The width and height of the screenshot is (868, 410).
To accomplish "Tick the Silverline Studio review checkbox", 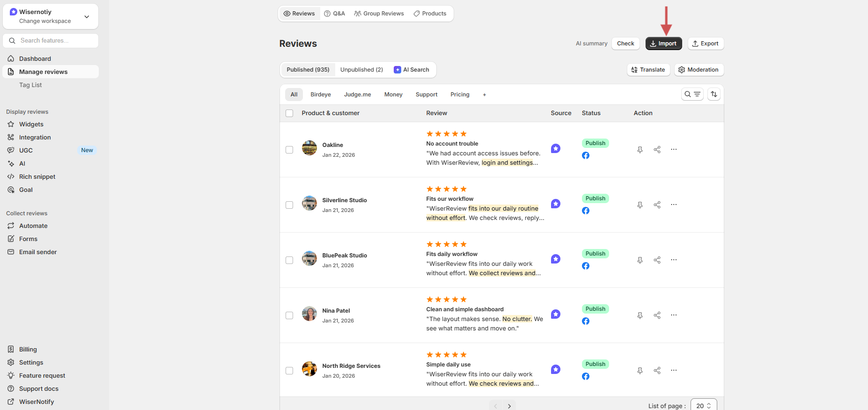I will point(289,205).
